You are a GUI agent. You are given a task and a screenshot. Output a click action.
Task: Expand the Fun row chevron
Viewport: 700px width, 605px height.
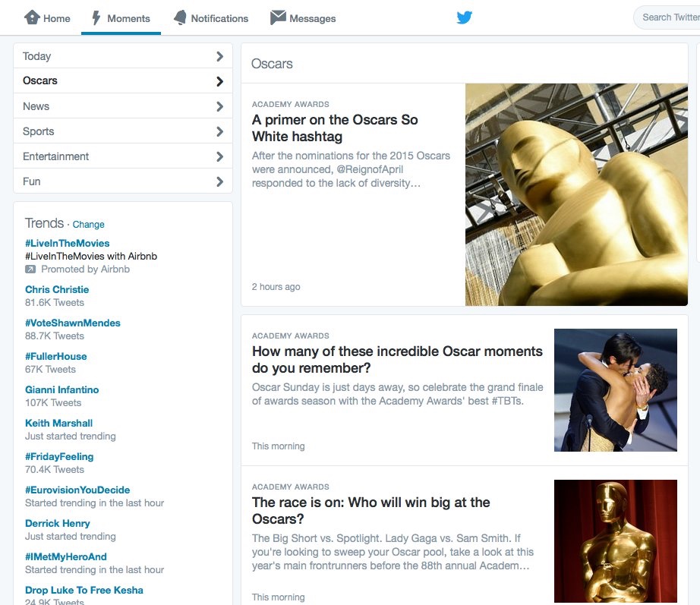(219, 181)
